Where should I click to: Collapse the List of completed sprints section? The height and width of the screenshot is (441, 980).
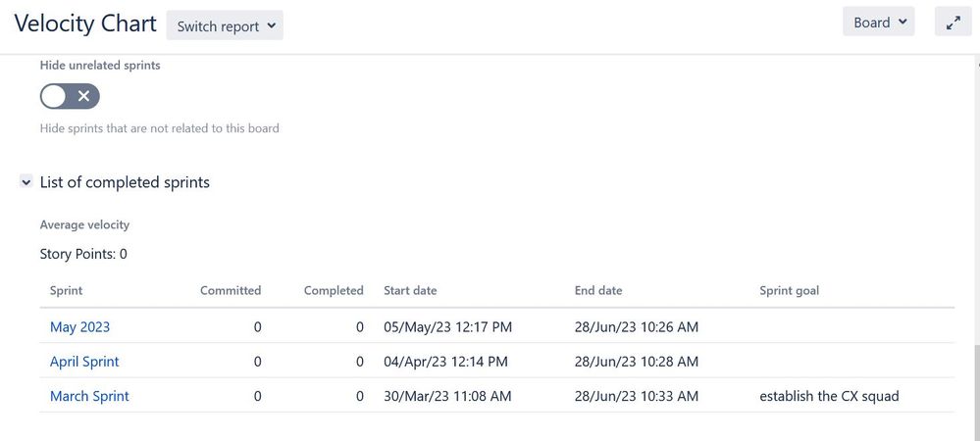pyautogui.click(x=26, y=182)
